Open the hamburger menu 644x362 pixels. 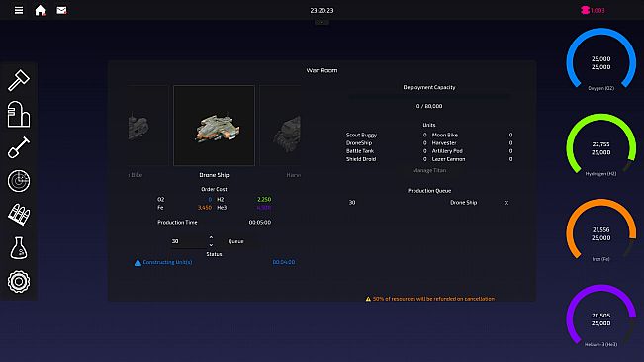19,10
